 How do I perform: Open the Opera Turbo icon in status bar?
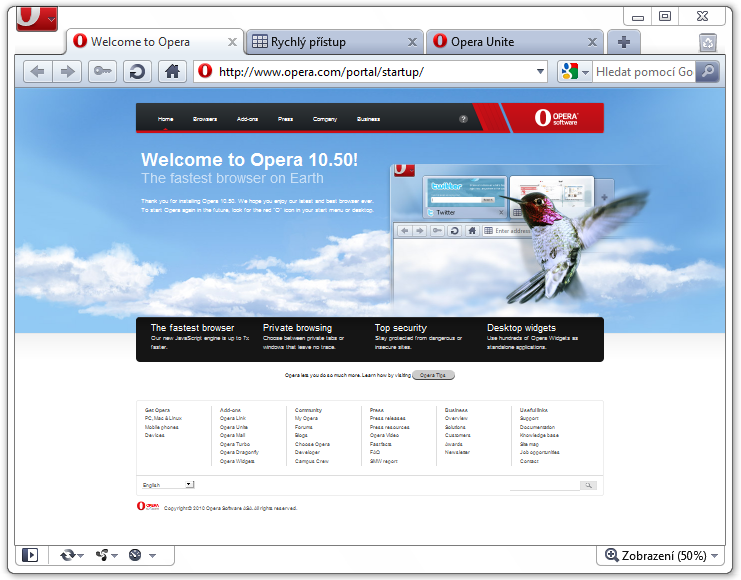[x=135, y=555]
